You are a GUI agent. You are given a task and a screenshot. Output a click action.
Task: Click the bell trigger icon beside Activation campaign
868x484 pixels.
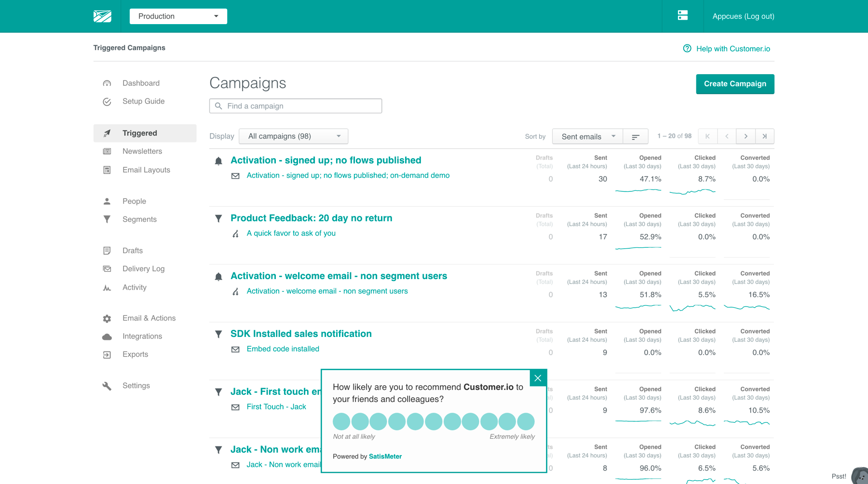point(218,161)
